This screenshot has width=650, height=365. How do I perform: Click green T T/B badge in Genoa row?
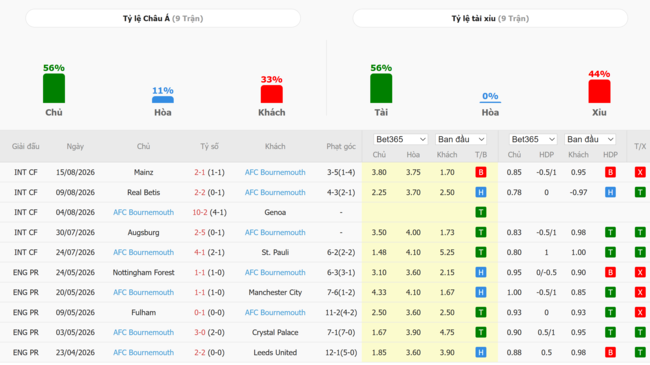pos(480,212)
